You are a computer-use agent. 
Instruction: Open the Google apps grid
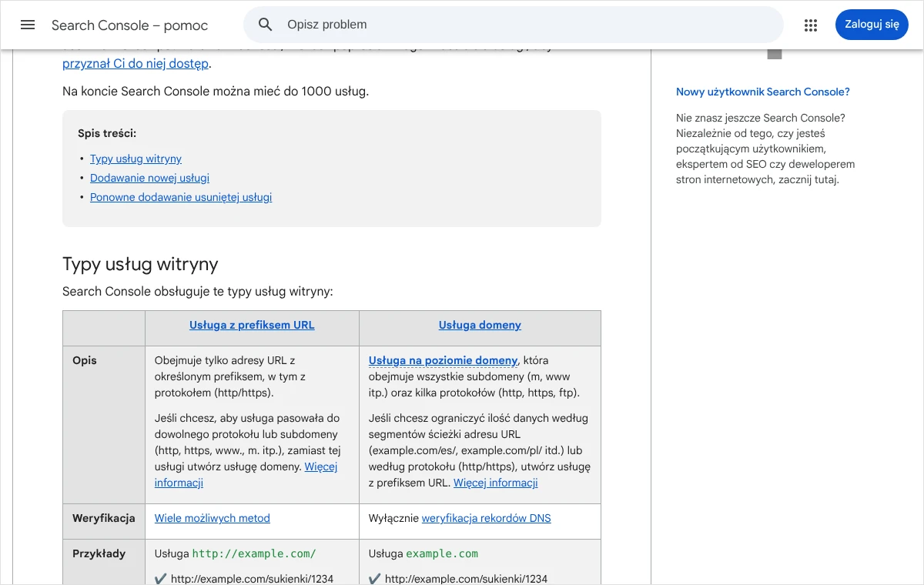coord(811,25)
